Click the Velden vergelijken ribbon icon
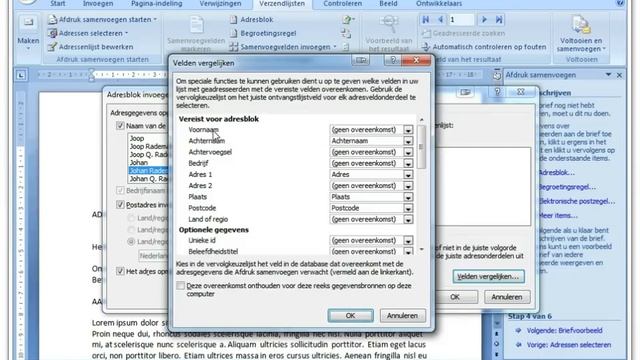Image resolution: width=640 pixels, height=360 pixels. pos(346,33)
